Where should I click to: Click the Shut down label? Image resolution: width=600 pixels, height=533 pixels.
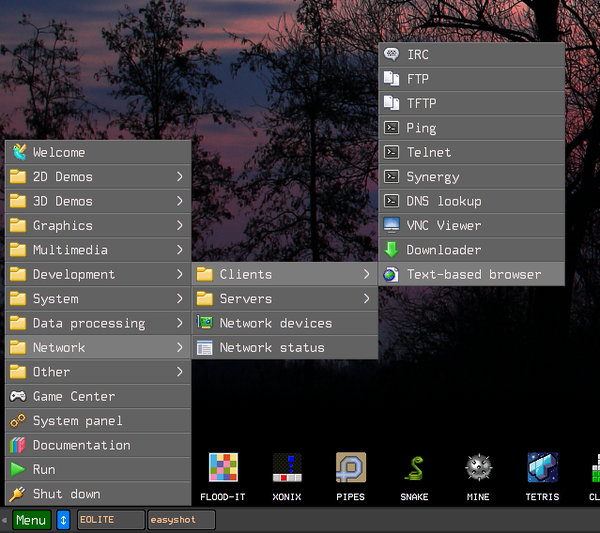[x=67, y=494]
